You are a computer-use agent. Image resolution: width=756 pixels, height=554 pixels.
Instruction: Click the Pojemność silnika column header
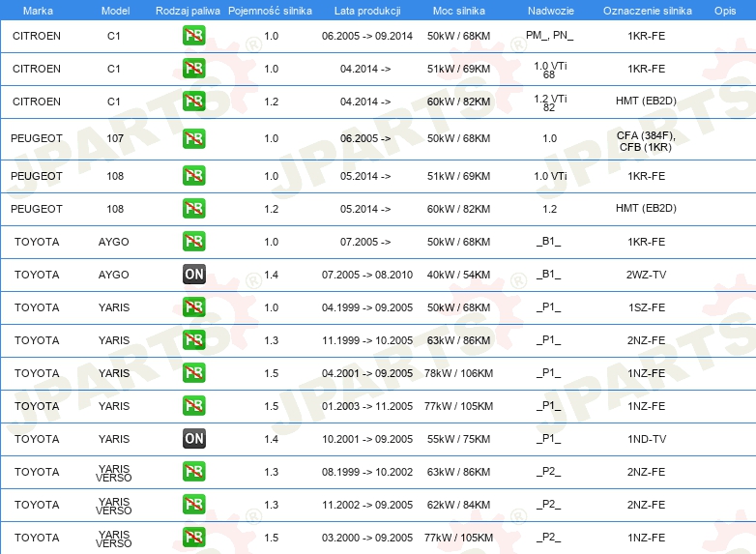point(270,11)
